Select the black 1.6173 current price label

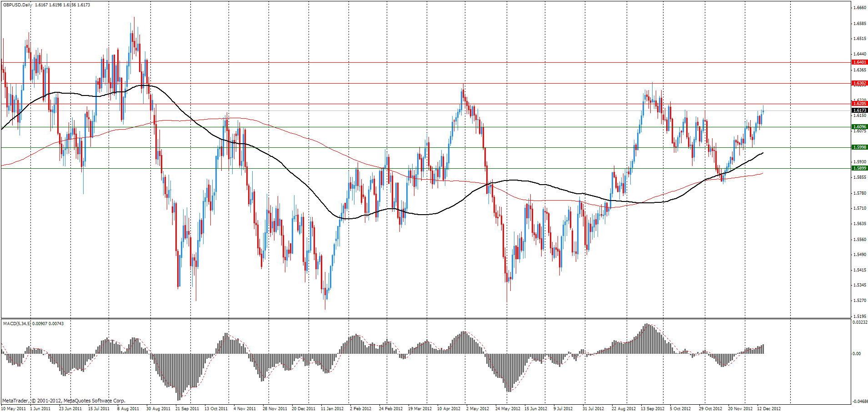[x=859, y=111]
